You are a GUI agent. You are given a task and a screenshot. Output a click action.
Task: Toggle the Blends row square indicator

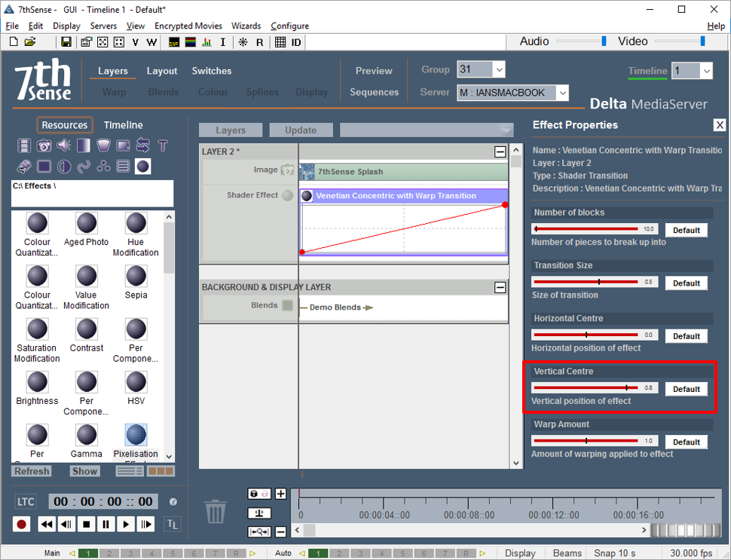coord(288,305)
